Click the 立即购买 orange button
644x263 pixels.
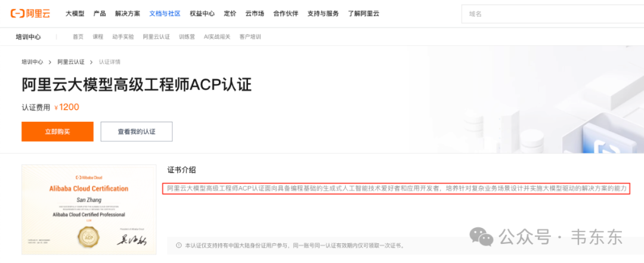57,131
